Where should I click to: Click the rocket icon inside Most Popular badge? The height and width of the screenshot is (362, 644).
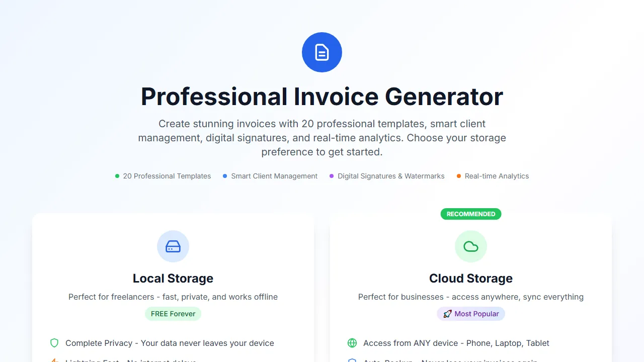pos(447,314)
